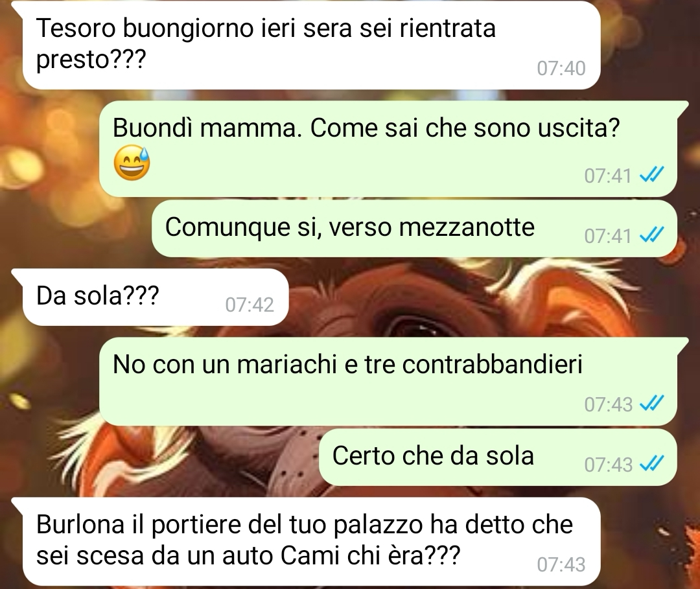
Task: Select the 'Da sola???' message bubble
Action: [156, 297]
